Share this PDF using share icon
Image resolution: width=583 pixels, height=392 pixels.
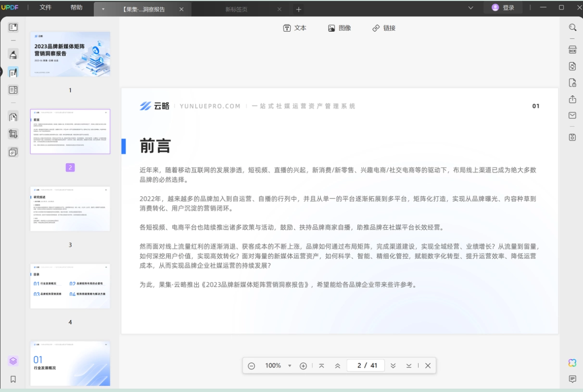pyautogui.click(x=572, y=99)
